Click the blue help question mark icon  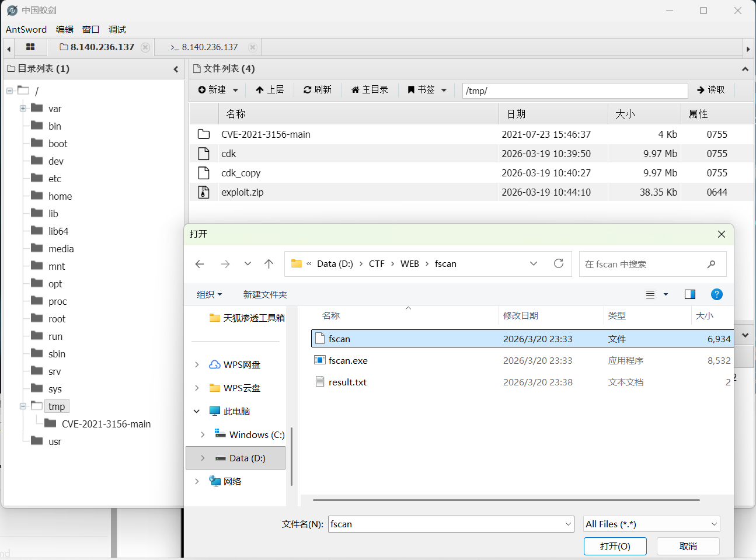click(717, 294)
